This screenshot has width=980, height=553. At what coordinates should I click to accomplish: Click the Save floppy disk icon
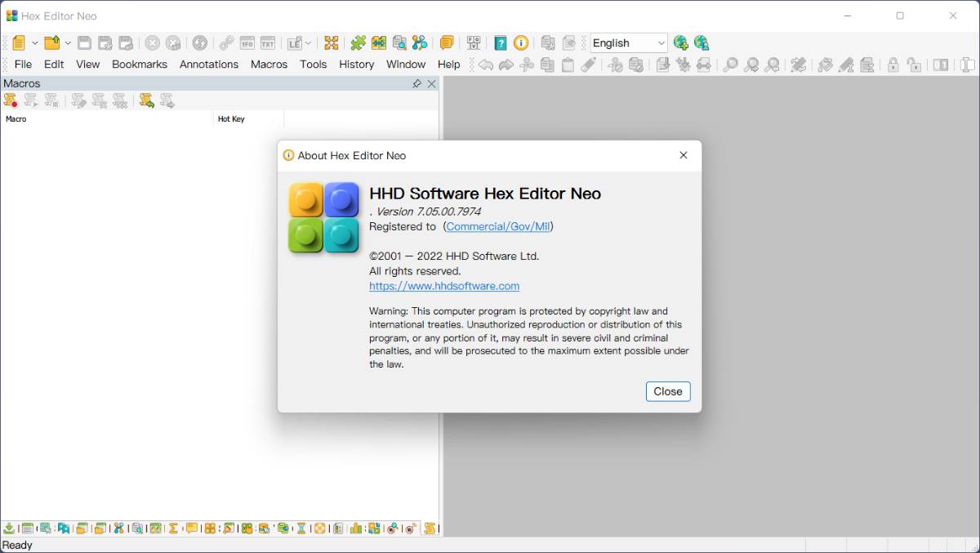(x=84, y=43)
